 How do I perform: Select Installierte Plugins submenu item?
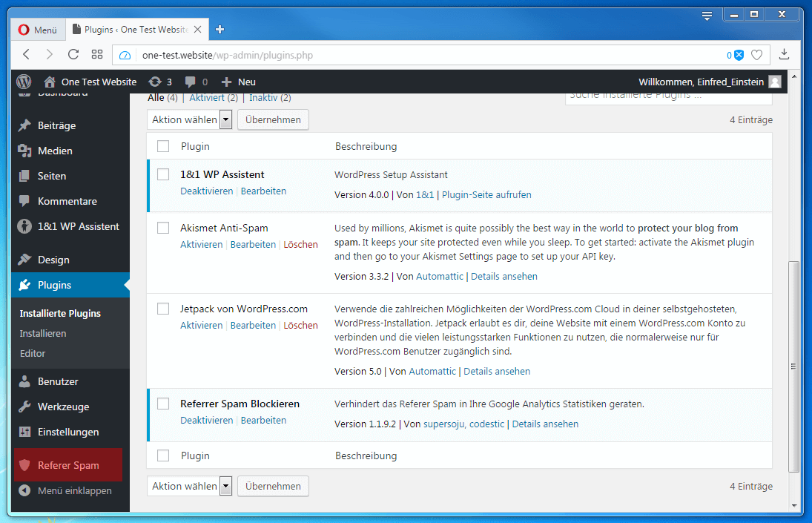pos(60,313)
